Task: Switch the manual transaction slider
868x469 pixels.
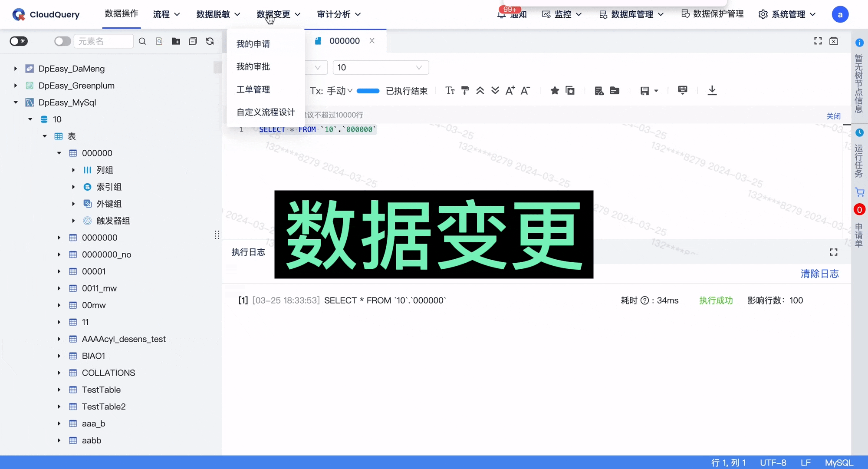Action: 368,91
